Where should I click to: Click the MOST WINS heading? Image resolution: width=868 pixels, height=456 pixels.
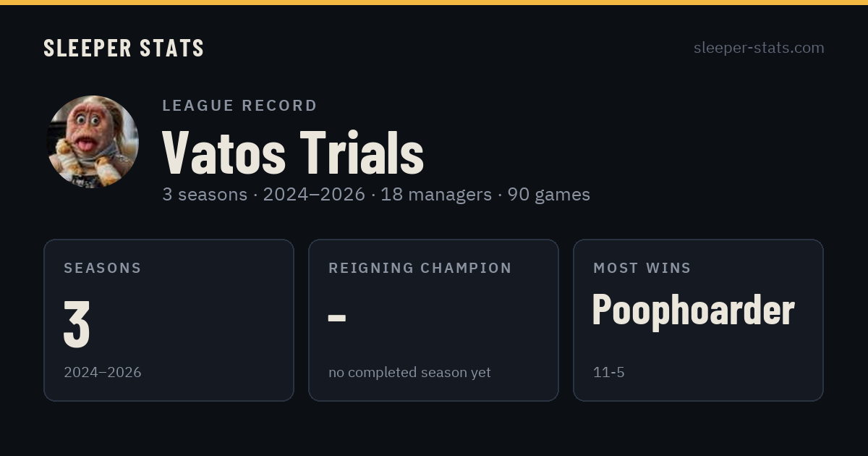(x=642, y=268)
